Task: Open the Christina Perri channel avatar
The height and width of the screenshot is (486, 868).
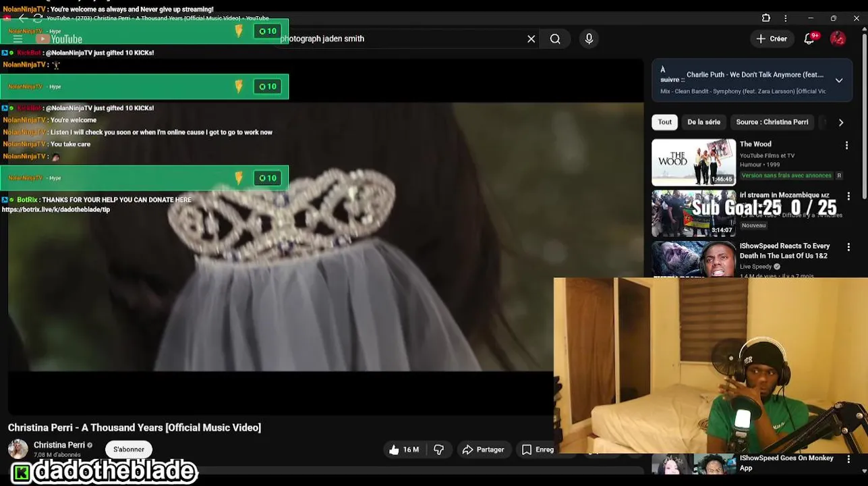Action: click(x=18, y=449)
